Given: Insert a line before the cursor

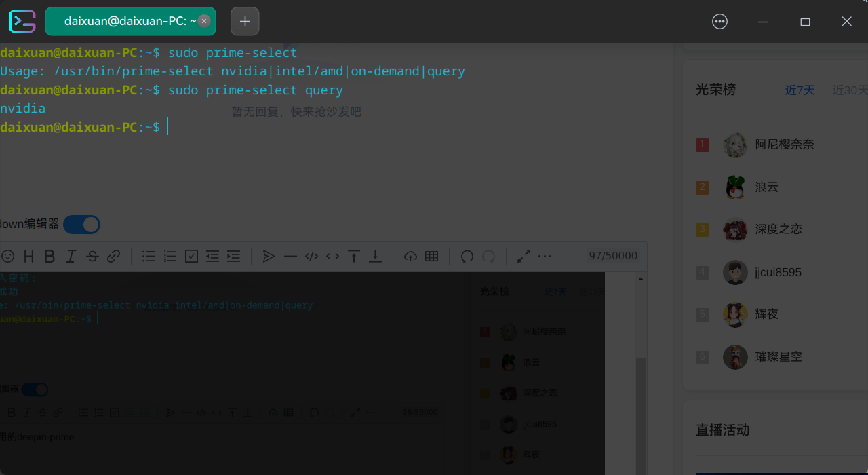Looking at the screenshot, I should [x=354, y=256].
